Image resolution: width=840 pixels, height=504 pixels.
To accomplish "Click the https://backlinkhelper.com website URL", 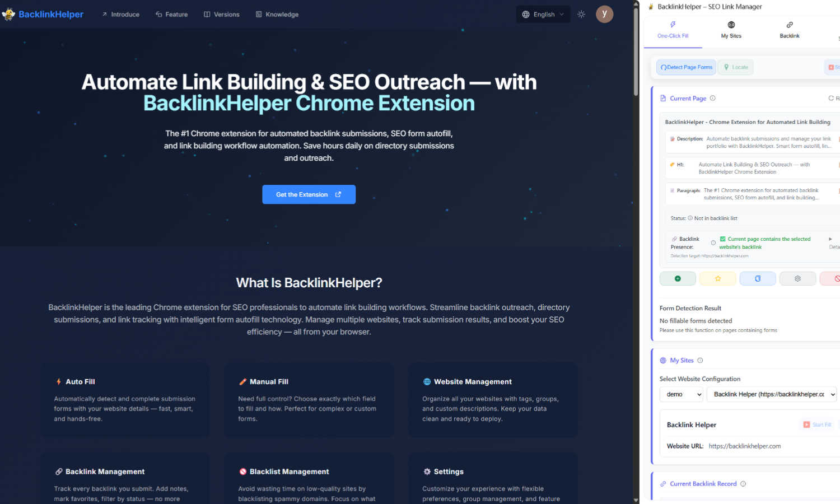I will [x=744, y=446].
